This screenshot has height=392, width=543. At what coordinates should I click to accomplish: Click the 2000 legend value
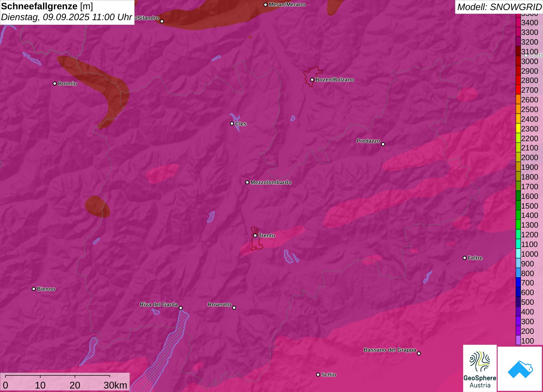[x=529, y=157]
